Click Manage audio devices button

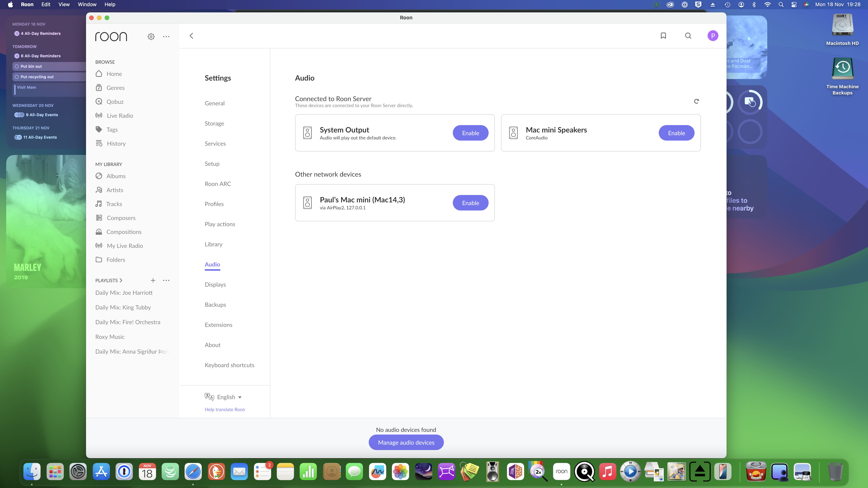point(406,442)
